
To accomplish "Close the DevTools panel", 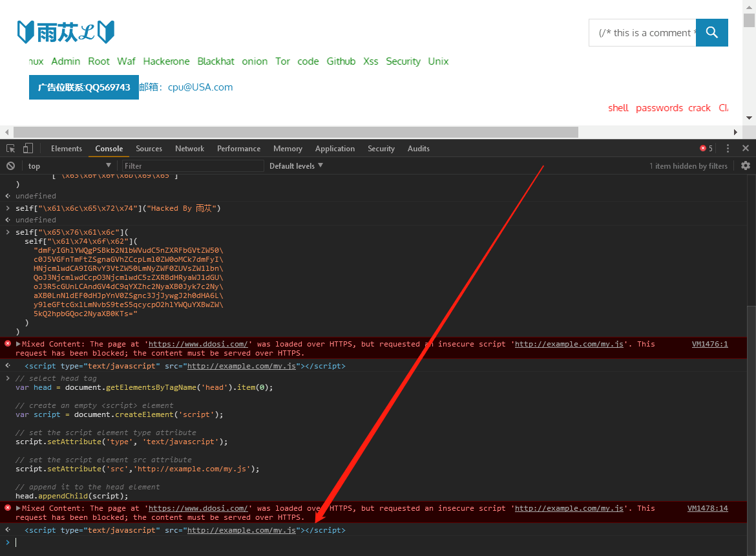I will (746, 149).
